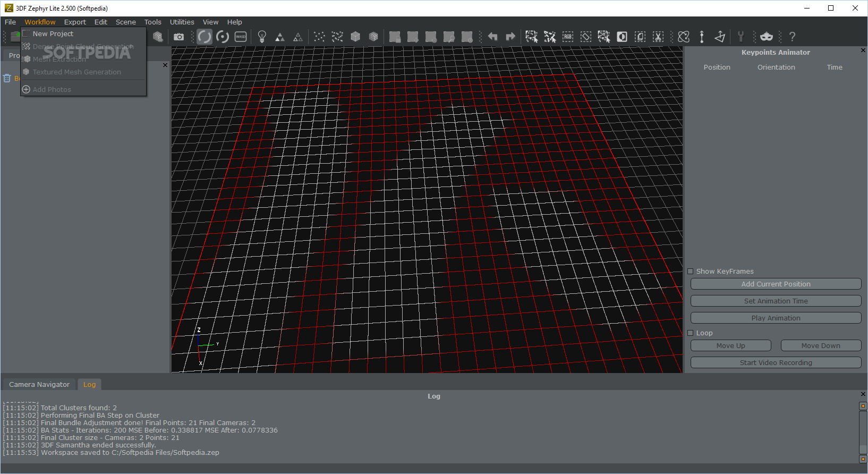Click the invert selection icon
This screenshot has height=474, width=868.
coord(622,37)
